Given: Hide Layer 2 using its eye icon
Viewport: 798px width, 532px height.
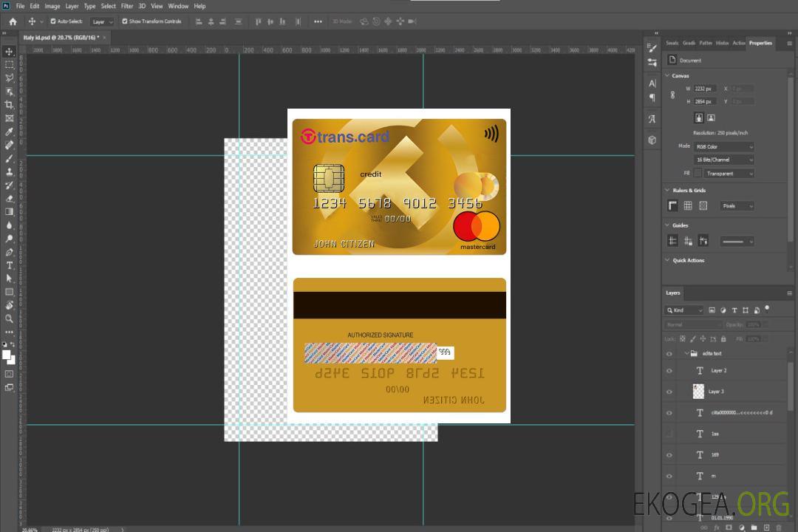Looking at the screenshot, I should click(x=669, y=371).
